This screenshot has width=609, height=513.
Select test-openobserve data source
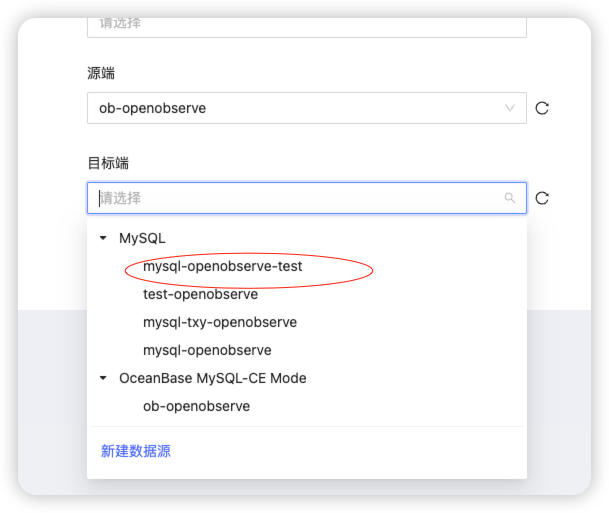click(x=200, y=294)
